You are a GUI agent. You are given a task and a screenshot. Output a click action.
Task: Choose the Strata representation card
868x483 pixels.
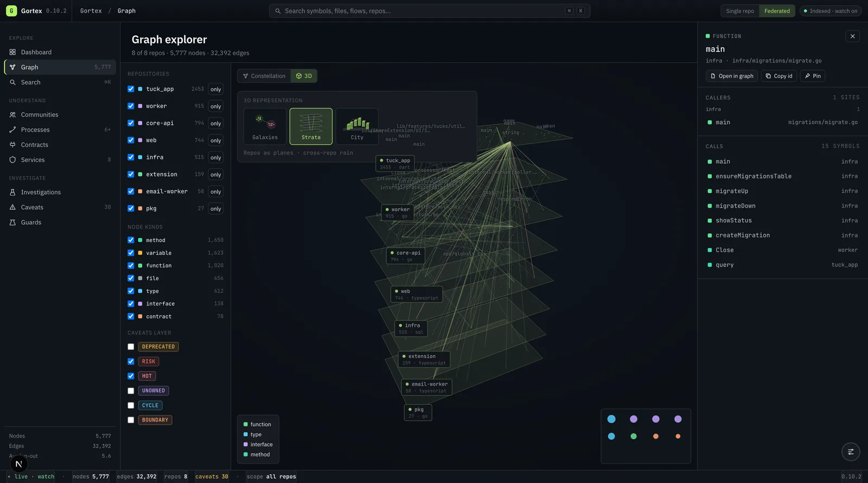pyautogui.click(x=311, y=126)
